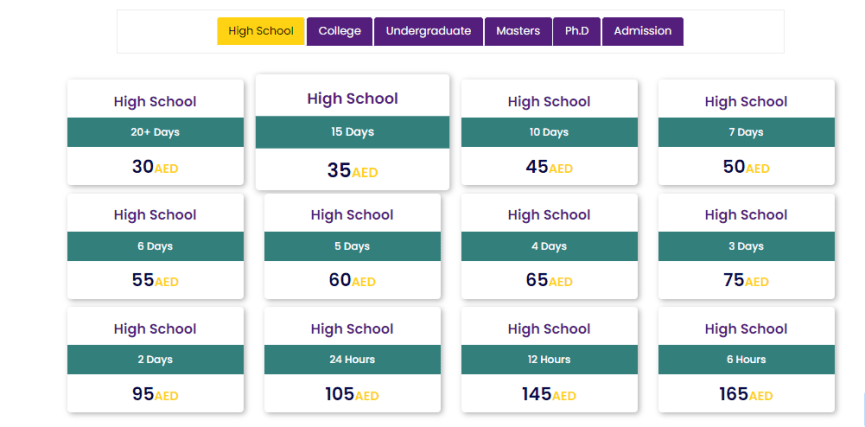Open the Ph.D pricing tab

[576, 31]
